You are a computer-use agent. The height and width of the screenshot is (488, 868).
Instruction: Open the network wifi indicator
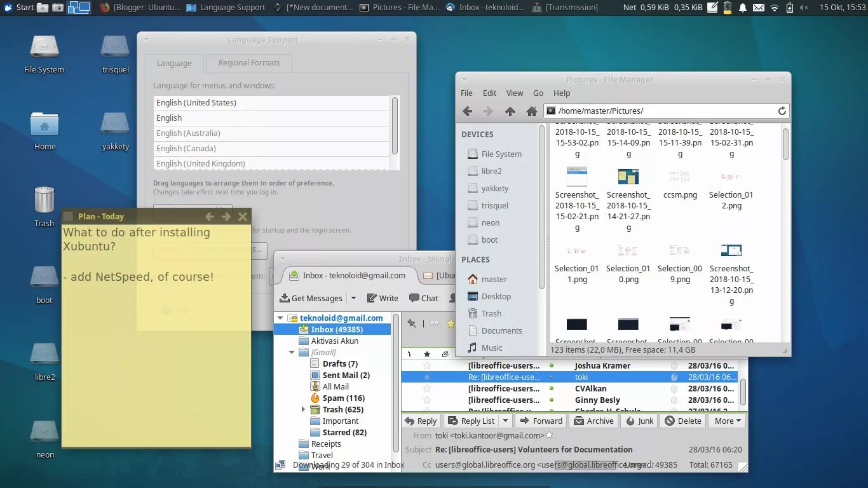774,8
